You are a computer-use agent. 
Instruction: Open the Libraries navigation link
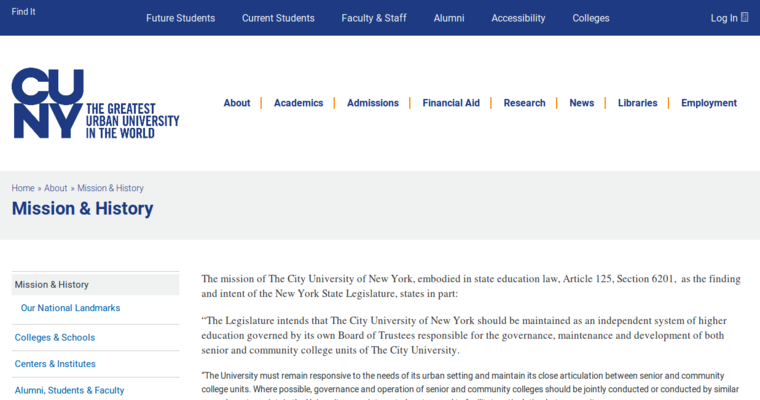[637, 103]
